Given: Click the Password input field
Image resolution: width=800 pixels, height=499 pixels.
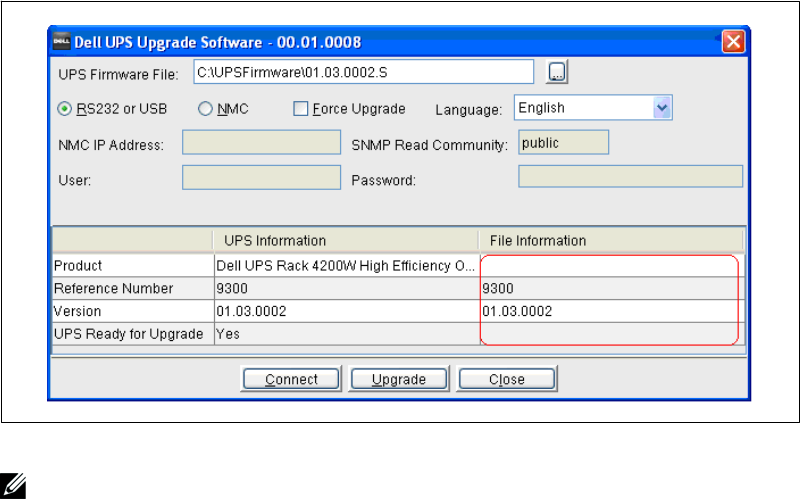Looking at the screenshot, I should (630, 177).
